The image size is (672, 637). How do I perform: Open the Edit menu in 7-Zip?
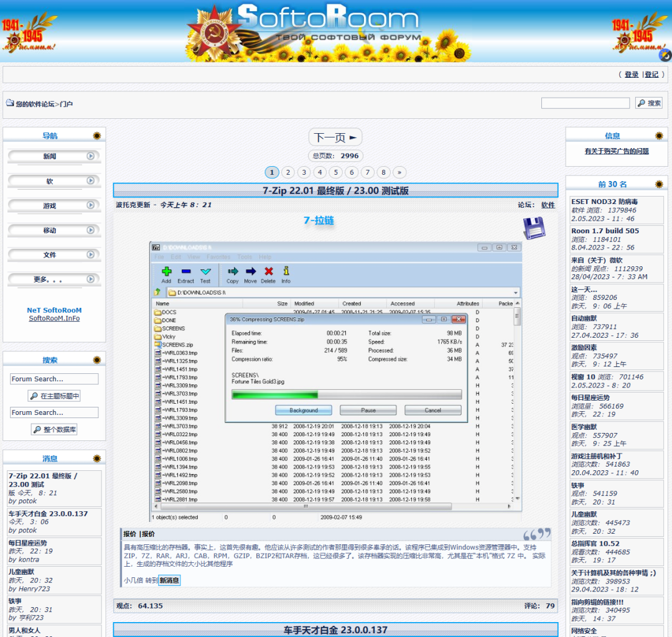pyautogui.click(x=175, y=257)
